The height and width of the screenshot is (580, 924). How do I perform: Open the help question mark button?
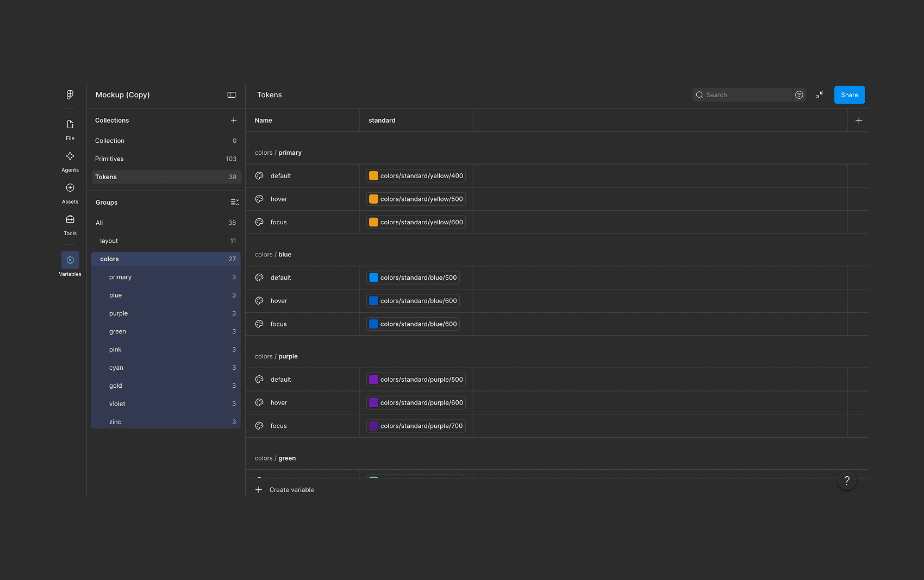pyautogui.click(x=847, y=481)
